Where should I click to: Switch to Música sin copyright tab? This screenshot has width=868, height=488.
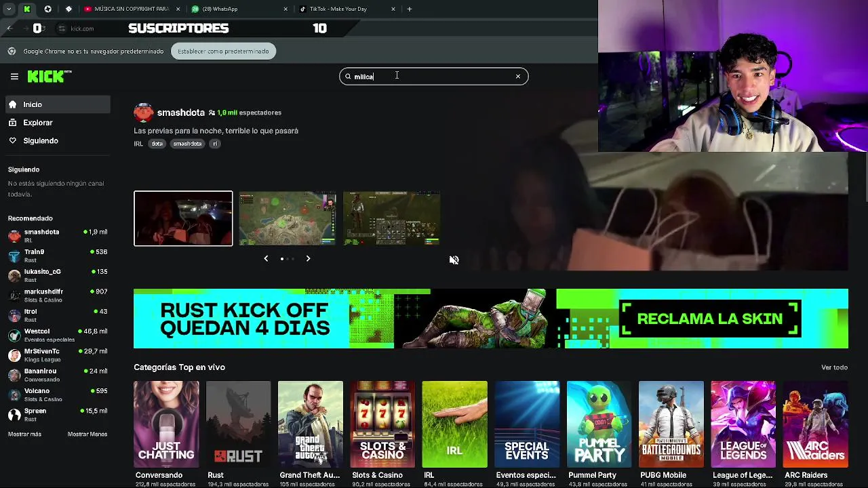click(x=131, y=9)
